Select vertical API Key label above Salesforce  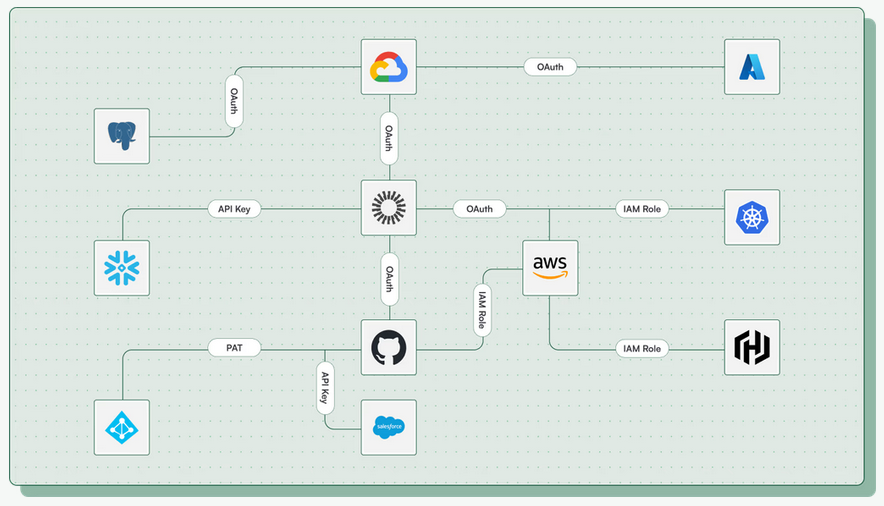[324, 386]
